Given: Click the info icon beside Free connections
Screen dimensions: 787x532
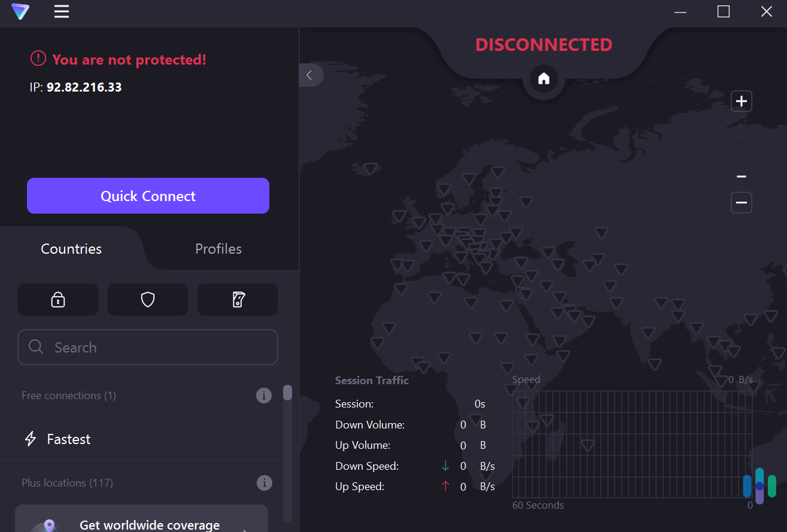Looking at the screenshot, I should (263, 396).
